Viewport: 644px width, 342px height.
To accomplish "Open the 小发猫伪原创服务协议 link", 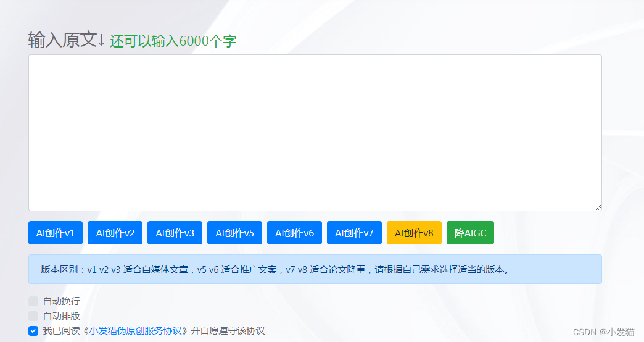I will click(x=136, y=331).
